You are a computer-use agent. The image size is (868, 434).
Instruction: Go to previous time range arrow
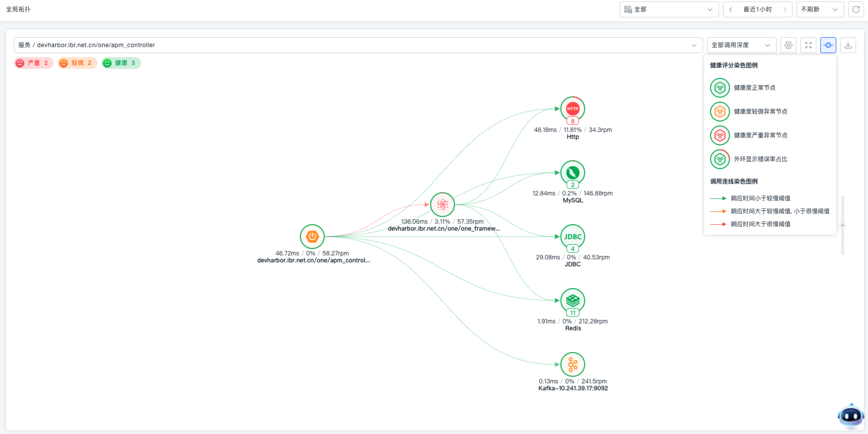click(731, 9)
